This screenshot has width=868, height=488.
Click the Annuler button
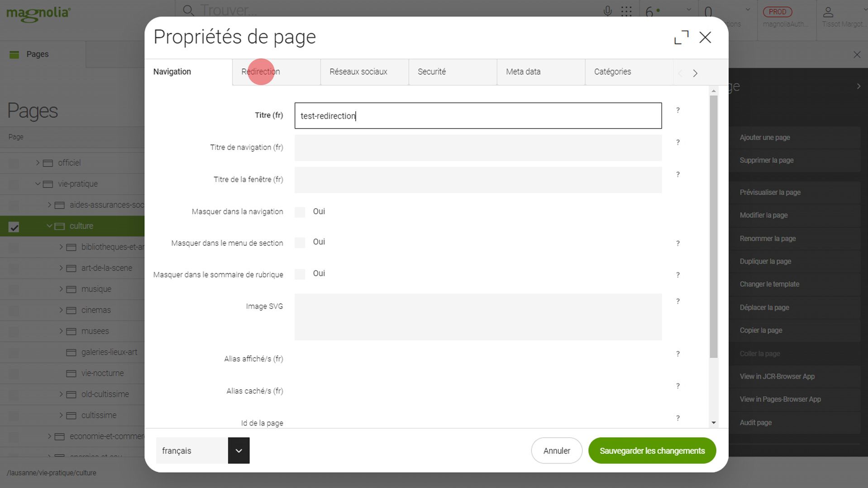coord(557,450)
